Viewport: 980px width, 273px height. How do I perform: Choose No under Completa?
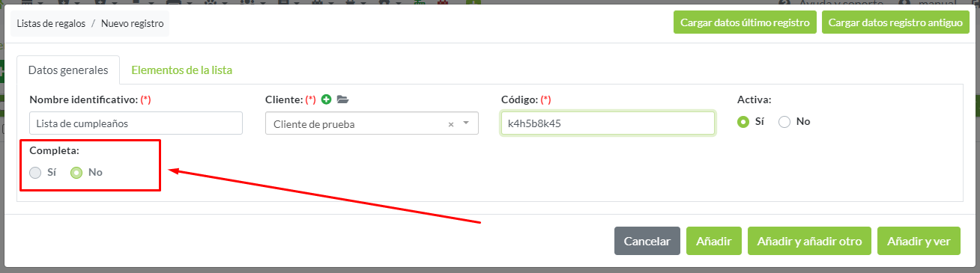click(76, 173)
